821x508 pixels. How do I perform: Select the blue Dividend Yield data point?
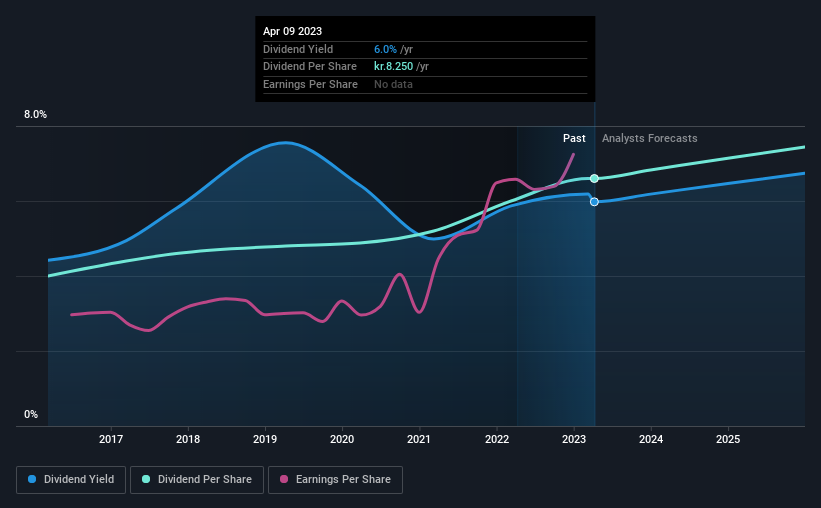(594, 202)
